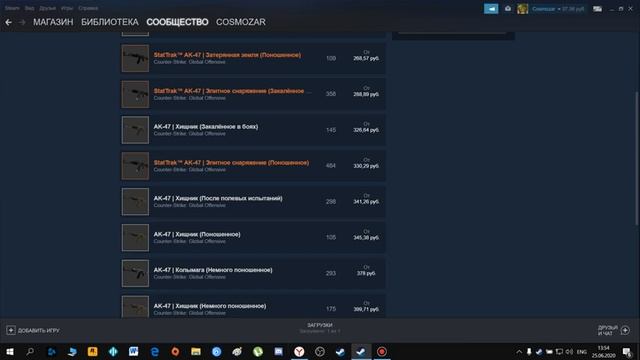Viewport: 640px width, 360px height.
Task: Click thumbnail of Затерянная земля AK-47
Action: (x=135, y=58)
